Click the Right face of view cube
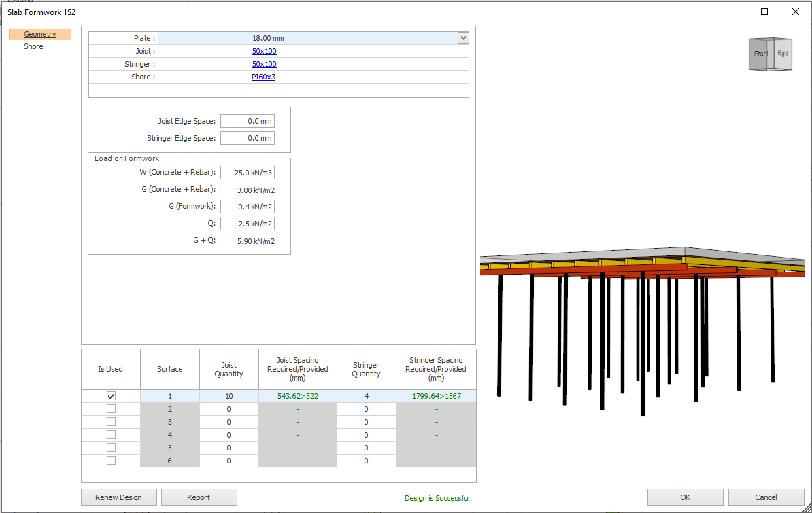The image size is (812, 513). [783, 53]
